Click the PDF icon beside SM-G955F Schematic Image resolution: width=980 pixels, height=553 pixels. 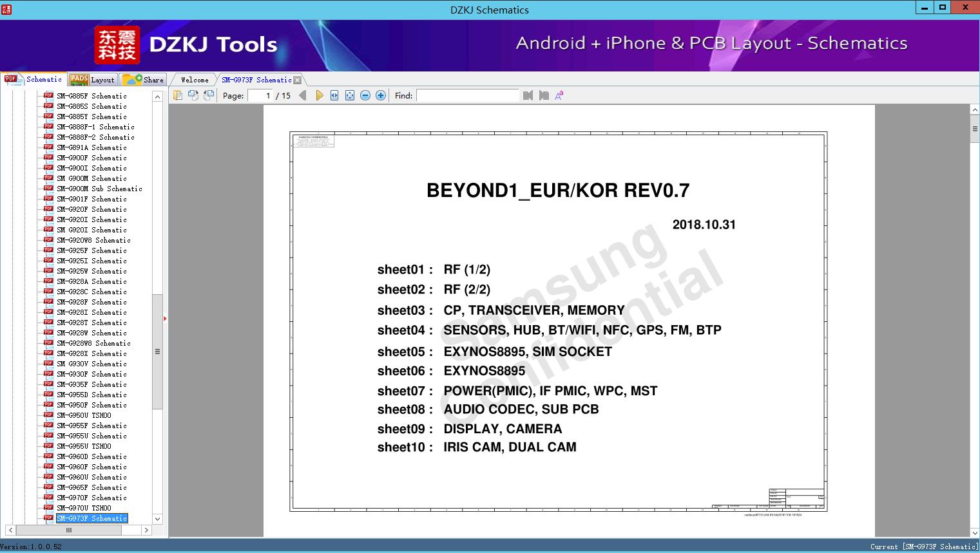coord(48,425)
